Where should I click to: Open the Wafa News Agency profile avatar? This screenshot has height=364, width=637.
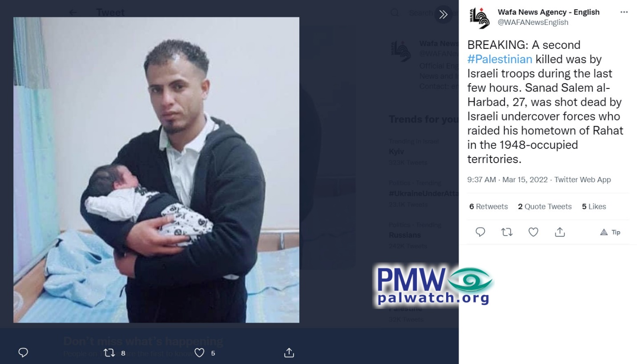pos(480,18)
